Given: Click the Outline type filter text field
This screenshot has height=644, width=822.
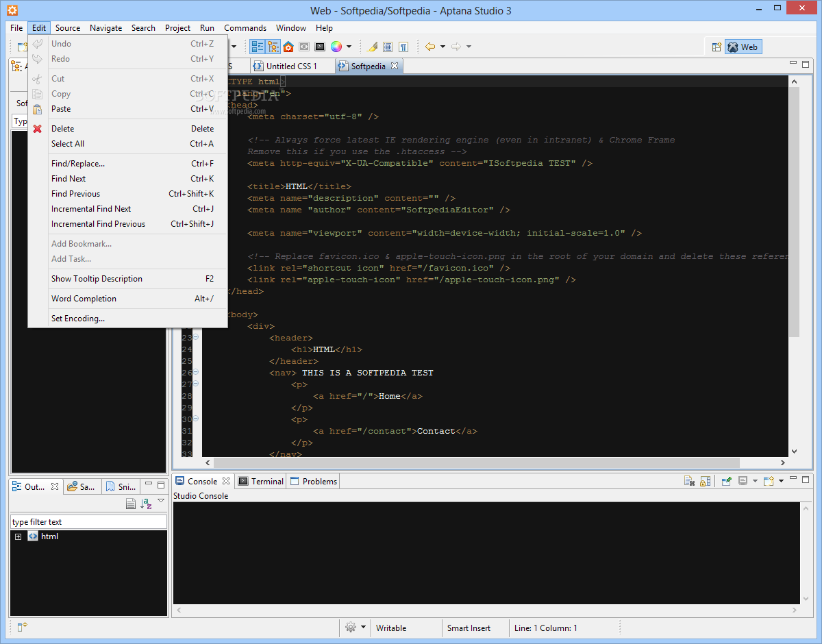Looking at the screenshot, I should [88, 522].
